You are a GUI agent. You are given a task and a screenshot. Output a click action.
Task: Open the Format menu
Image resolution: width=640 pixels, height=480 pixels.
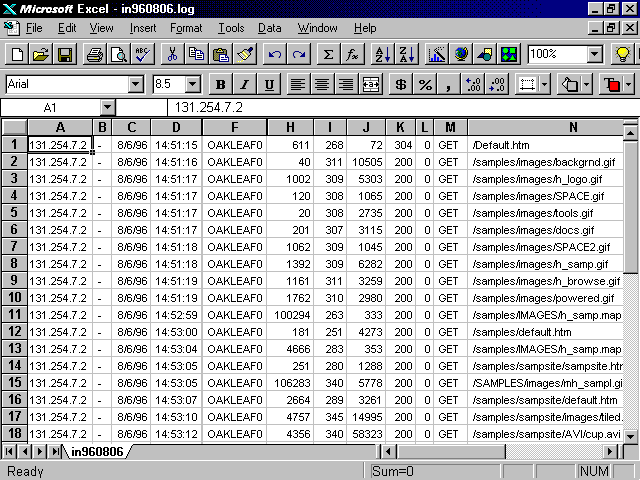pos(185,28)
